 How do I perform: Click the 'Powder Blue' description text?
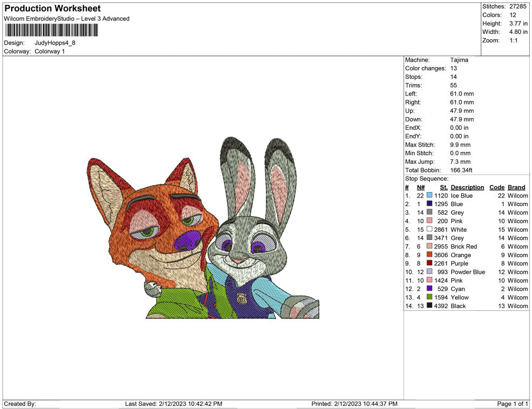click(x=468, y=272)
